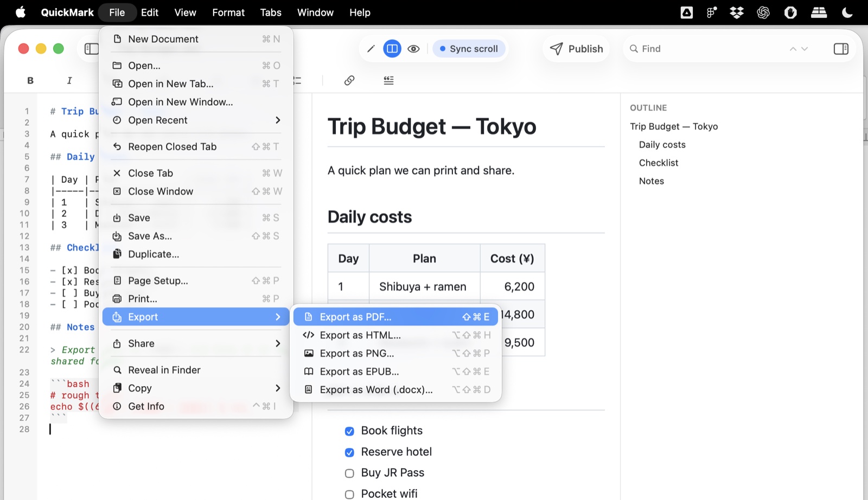
Task: Choose Reopen Closed Tab
Action: click(x=196, y=146)
